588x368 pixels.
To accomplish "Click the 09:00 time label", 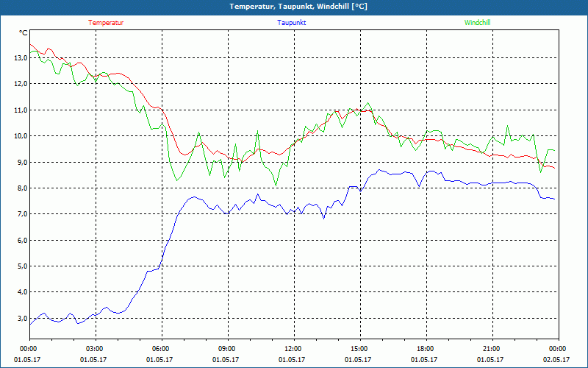I will 228,349.
